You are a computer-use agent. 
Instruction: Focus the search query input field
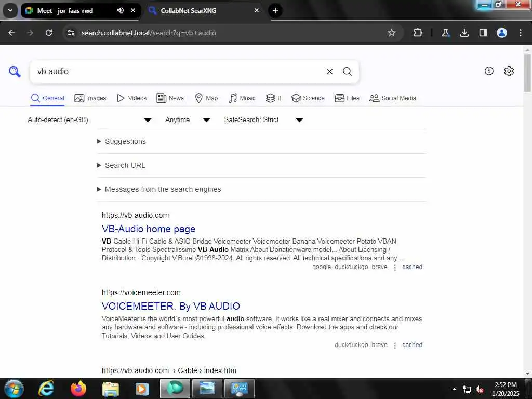178,72
